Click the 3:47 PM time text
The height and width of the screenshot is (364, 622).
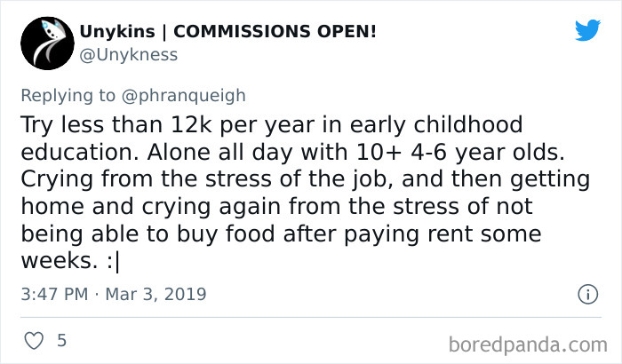pos(52,294)
